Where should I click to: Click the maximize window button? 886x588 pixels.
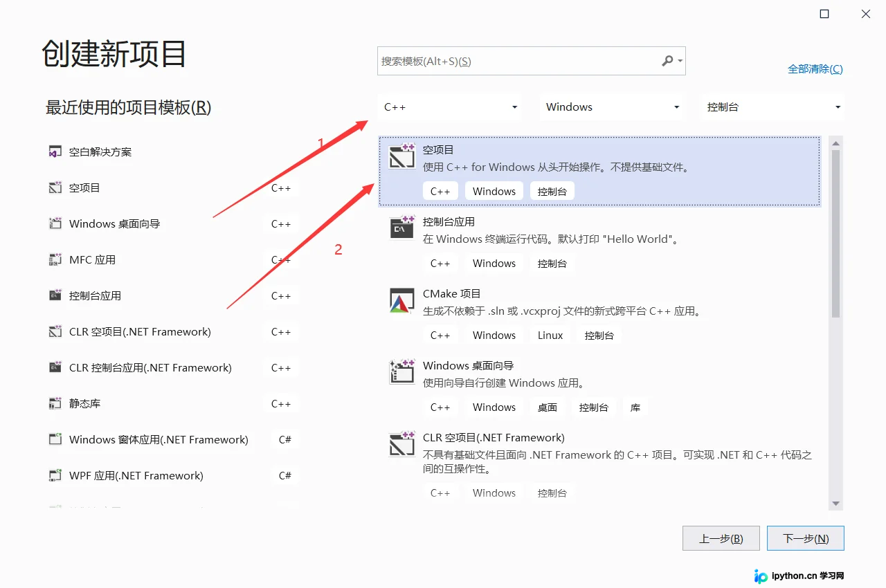click(824, 14)
